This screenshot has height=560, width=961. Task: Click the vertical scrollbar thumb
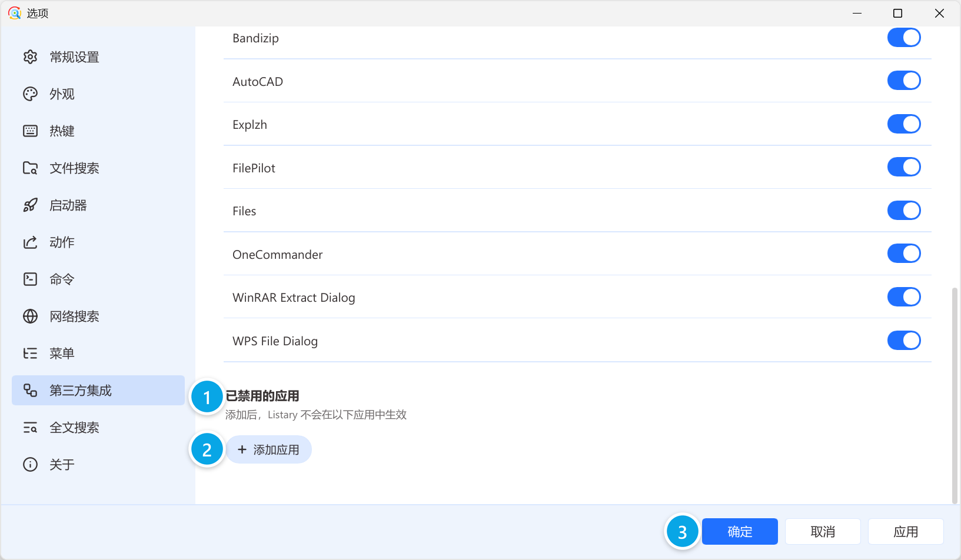(x=955, y=395)
